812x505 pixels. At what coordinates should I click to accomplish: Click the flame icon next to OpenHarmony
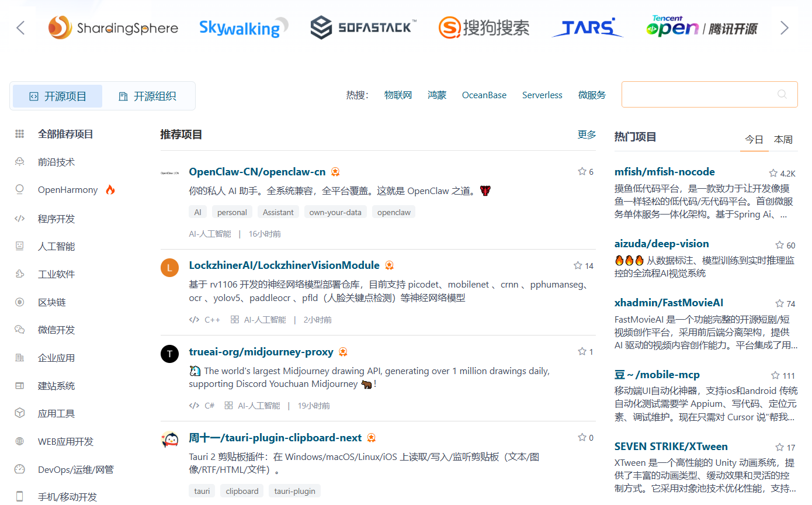coord(110,189)
